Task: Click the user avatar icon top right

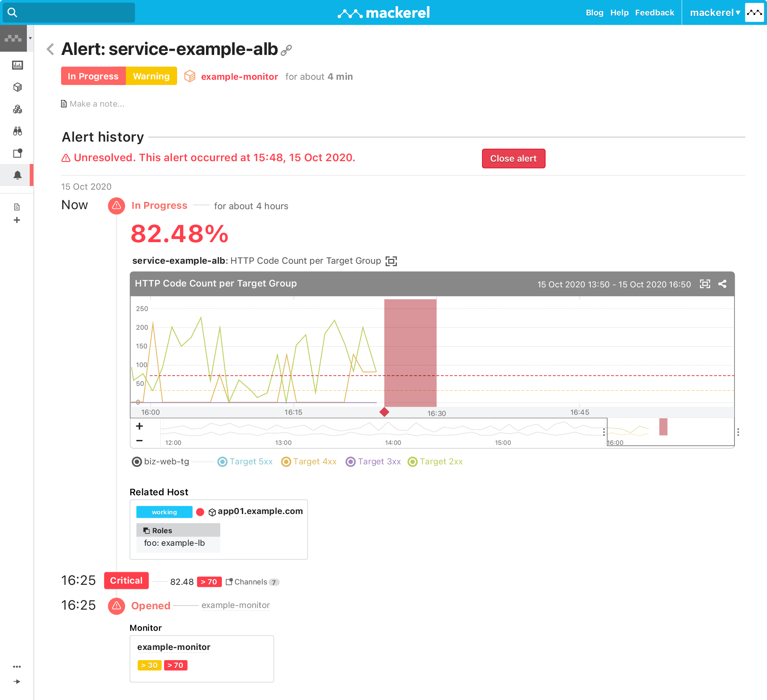Action: (x=754, y=13)
